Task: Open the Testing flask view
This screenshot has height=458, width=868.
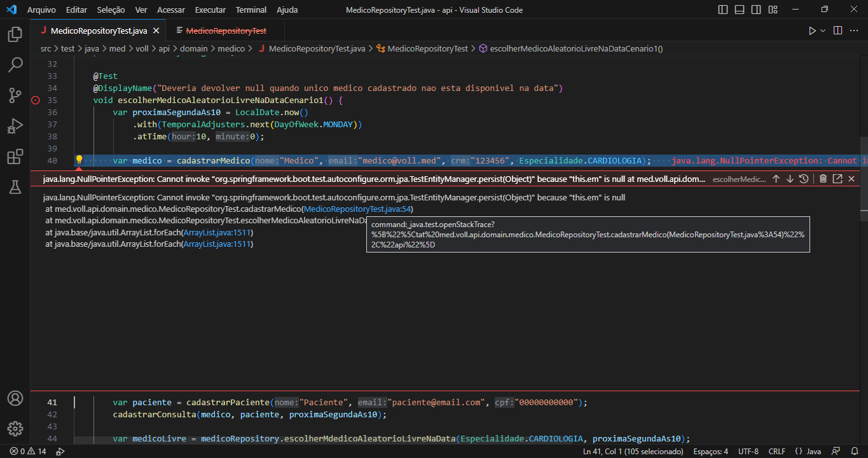Action: tap(15, 187)
